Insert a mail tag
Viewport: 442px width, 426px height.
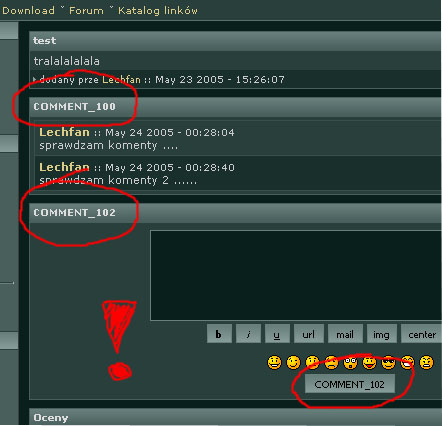[345, 334]
